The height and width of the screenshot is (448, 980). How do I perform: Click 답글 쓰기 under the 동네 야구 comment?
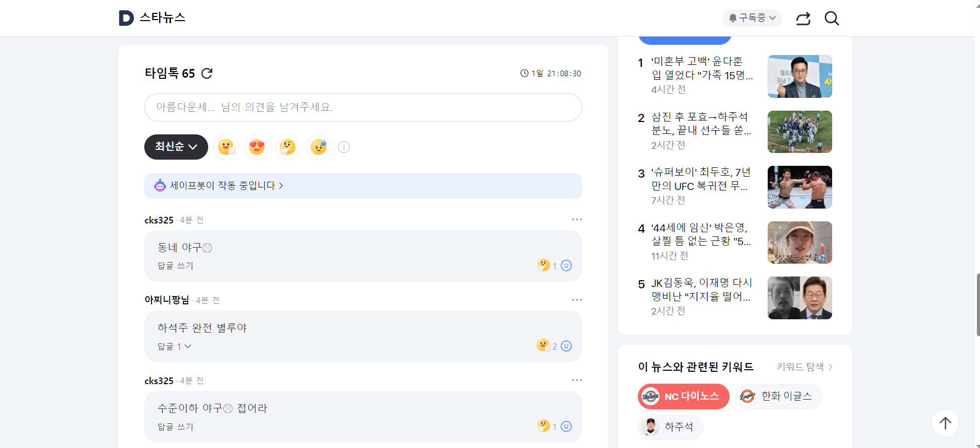(x=175, y=266)
